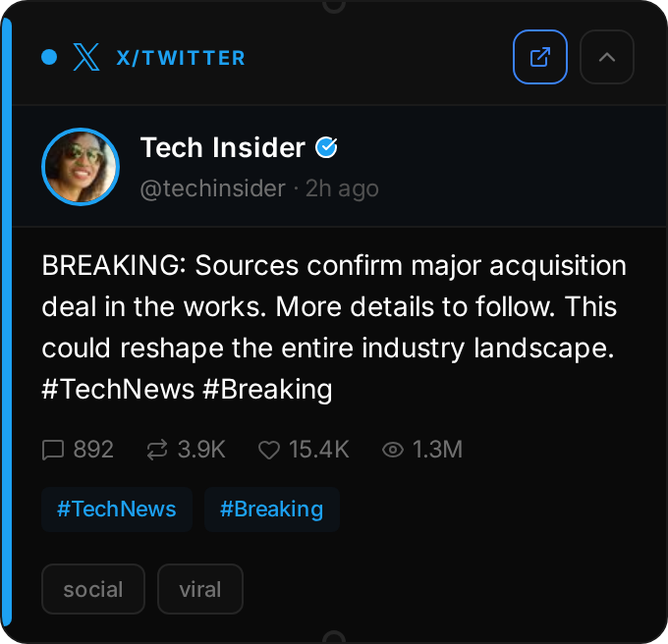Image resolution: width=668 pixels, height=644 pixels.
Task: Click the verified badge icon
Action: (x=327, y=148)
